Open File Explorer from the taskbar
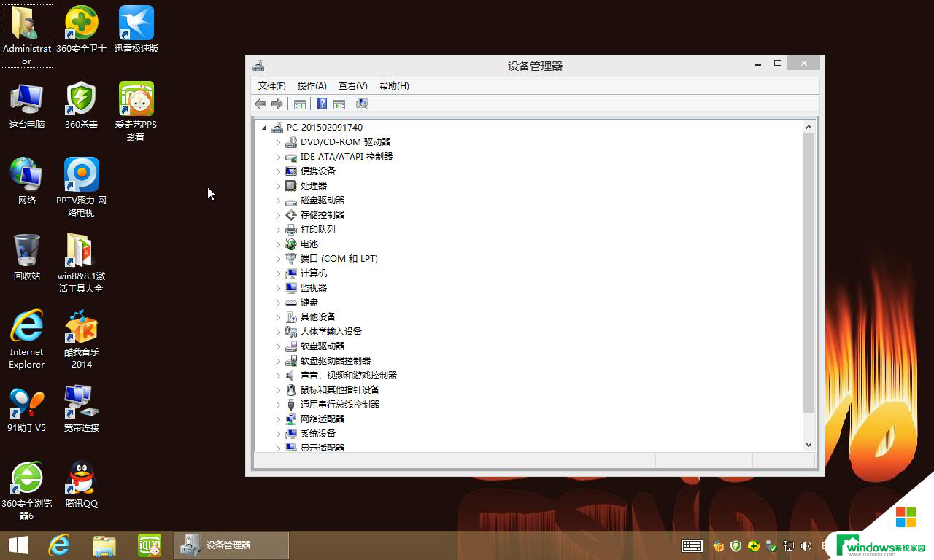Viewport: 934px width, 560px height. click(104, 545)
